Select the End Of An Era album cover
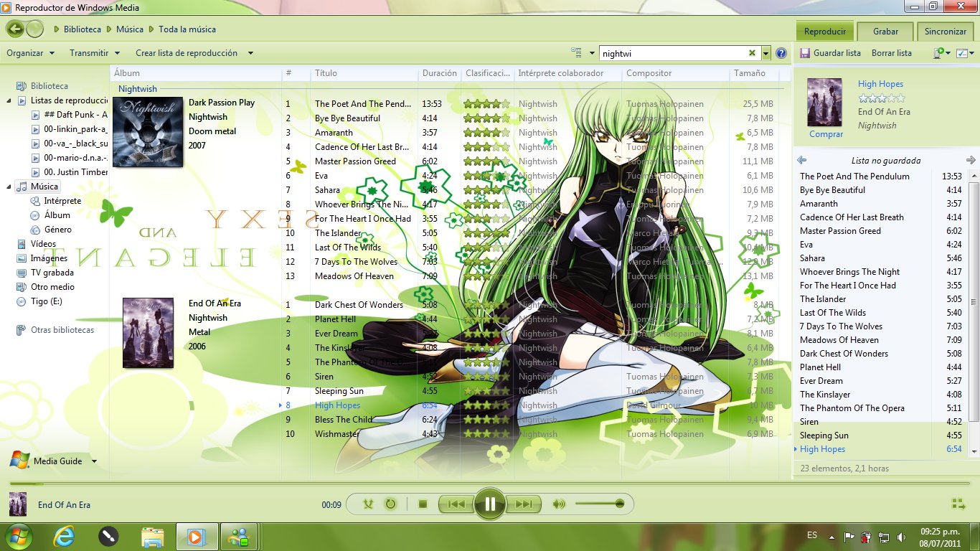This screenshot has width=980, height=551. [148, 333]
